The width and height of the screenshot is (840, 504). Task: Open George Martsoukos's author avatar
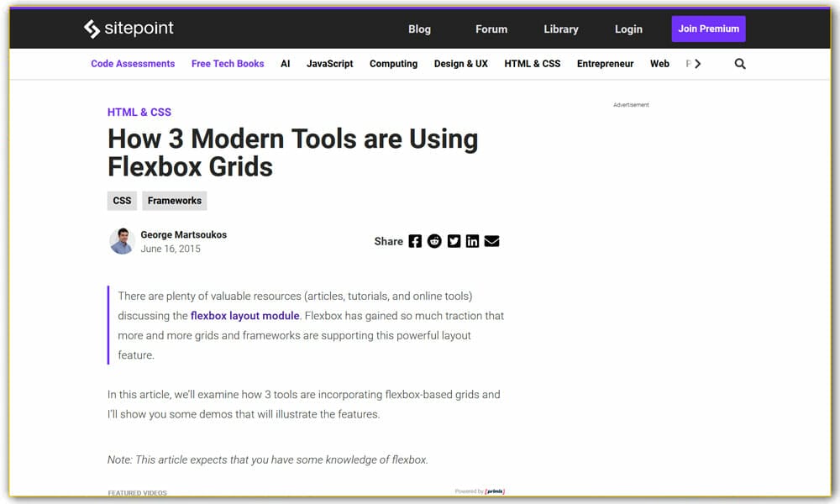pos(121,241)
